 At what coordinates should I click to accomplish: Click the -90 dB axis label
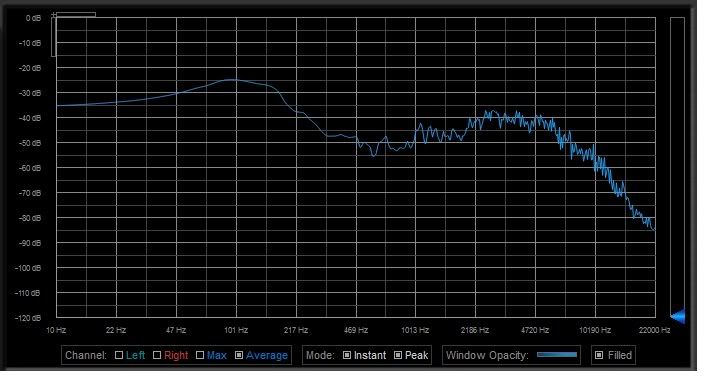coord(30,243)
